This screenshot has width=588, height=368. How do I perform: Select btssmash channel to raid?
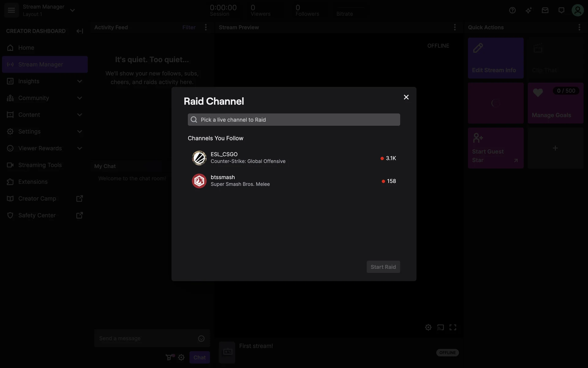tap(293, 181)
